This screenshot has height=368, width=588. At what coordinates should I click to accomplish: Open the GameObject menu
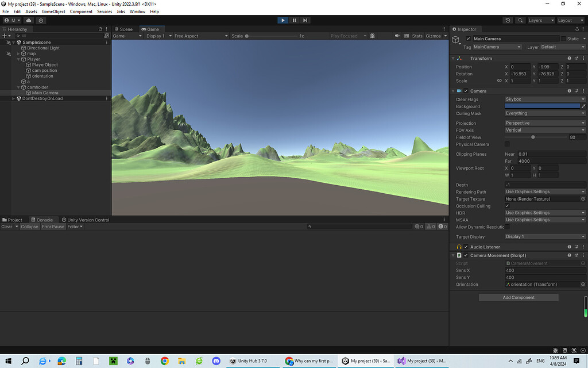pos(53,11)
